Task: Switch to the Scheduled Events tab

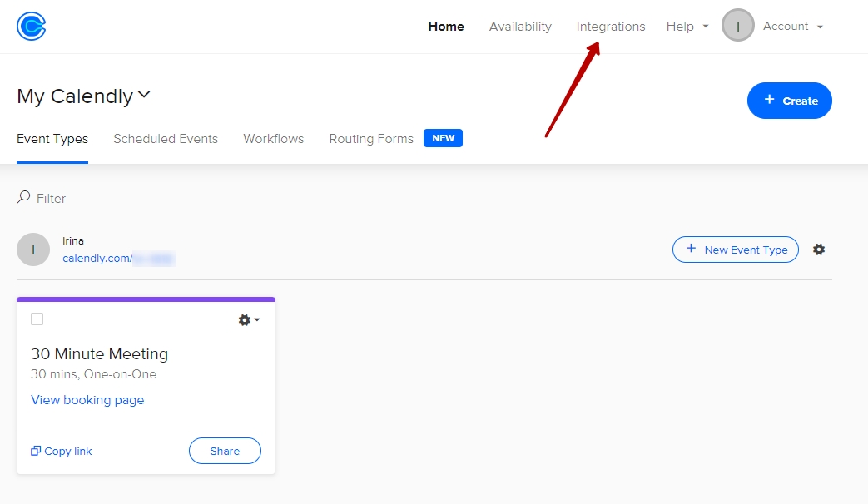Action: click(166, 139)
